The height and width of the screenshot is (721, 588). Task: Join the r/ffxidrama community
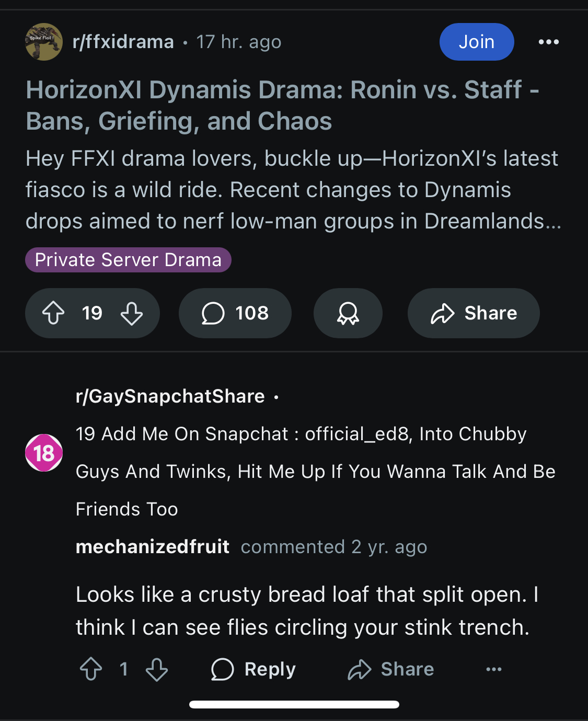point(477,42)
